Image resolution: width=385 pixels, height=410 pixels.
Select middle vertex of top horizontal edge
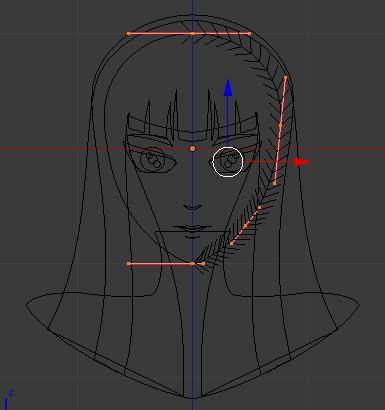[x=192, y=34]
